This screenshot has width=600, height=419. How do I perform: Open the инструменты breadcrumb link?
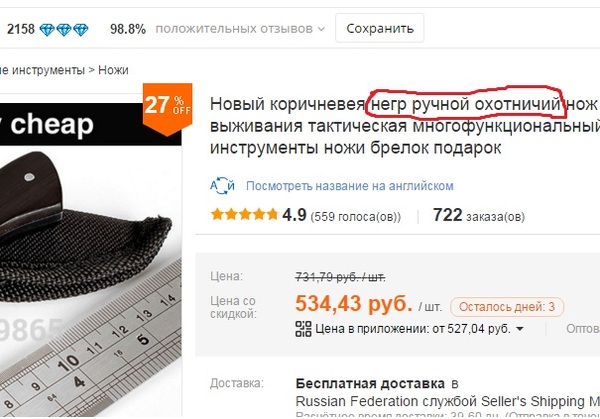(48, 70)
